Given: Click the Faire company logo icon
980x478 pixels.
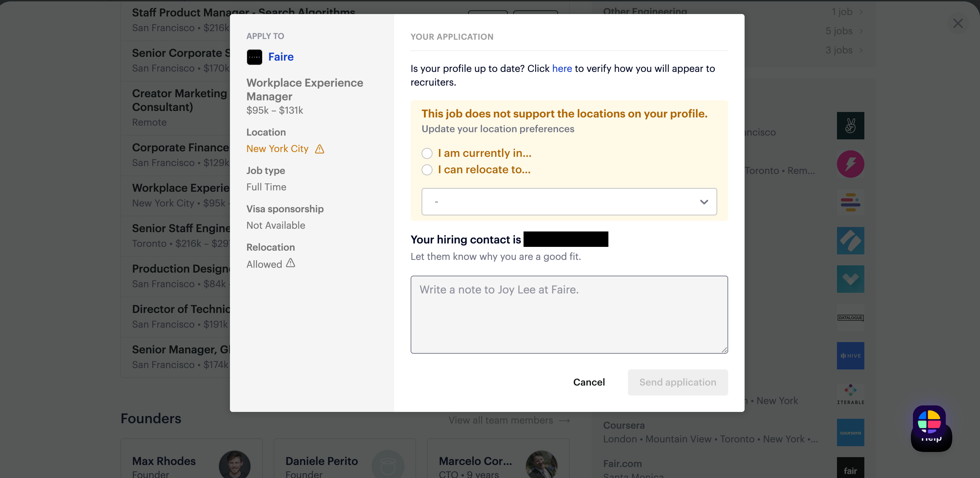Looking at the screenshot, I should coord(254,57).
